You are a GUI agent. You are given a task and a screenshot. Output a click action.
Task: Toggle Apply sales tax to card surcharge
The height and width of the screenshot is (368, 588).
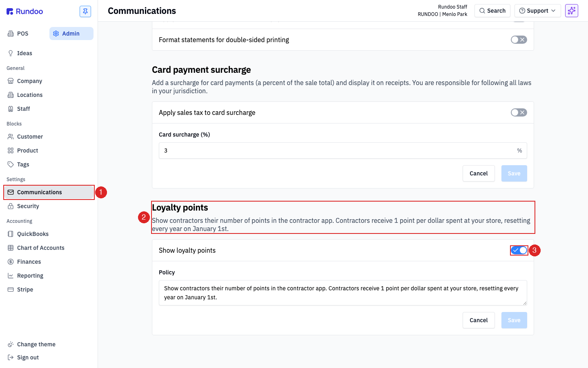coord(519,112)
